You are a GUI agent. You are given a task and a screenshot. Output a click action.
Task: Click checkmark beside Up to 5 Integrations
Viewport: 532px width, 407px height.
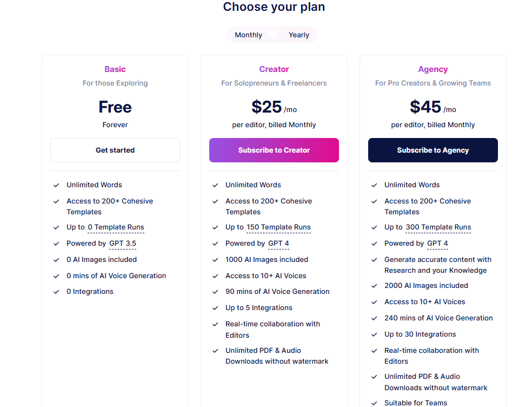point(215,307)
